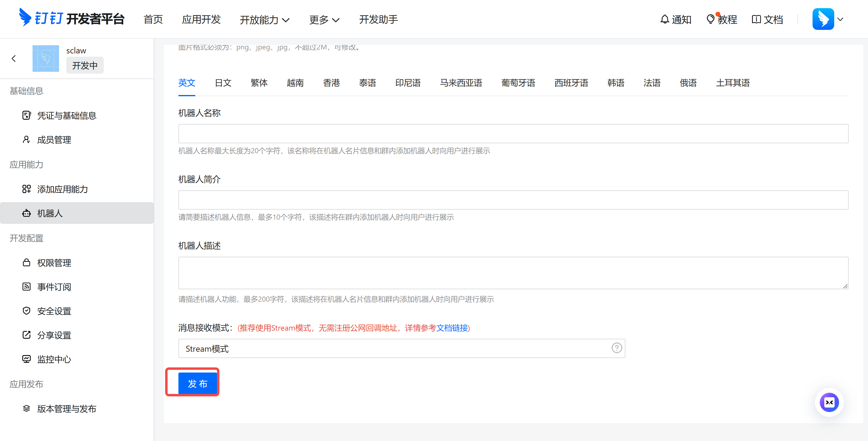Image resolution: width=868 pixels, height=441 pixels.
Task: Open the user avatar account dropdown
Action: [x=828, y=19]
